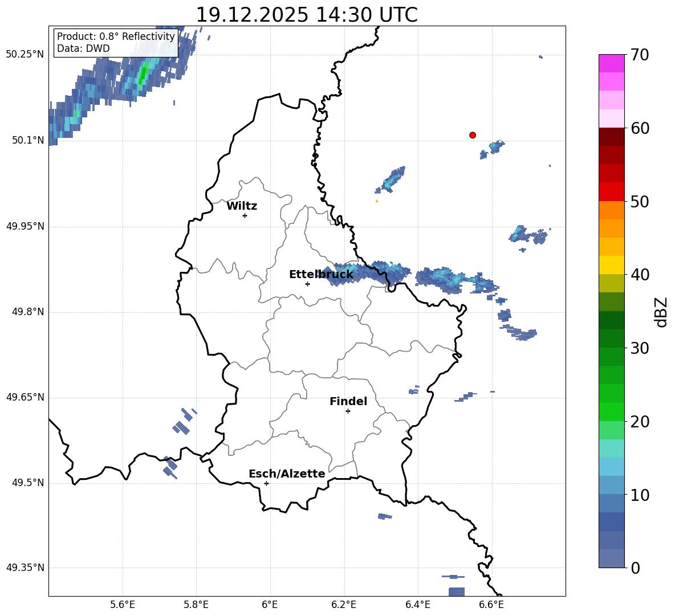Viewport: 675px width, 616px height.
Task: Click the 'Data: DWD' label
Action: click(83, 48)
